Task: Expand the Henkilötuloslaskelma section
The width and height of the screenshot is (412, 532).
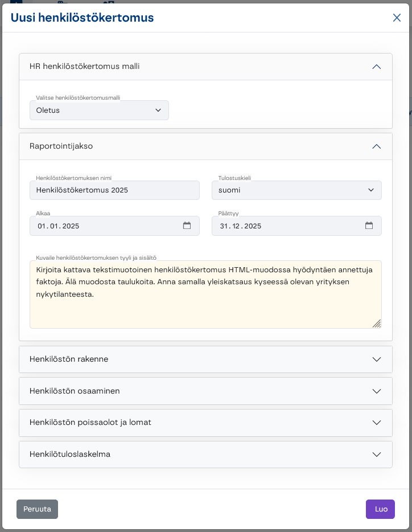Action: (376, 455)
